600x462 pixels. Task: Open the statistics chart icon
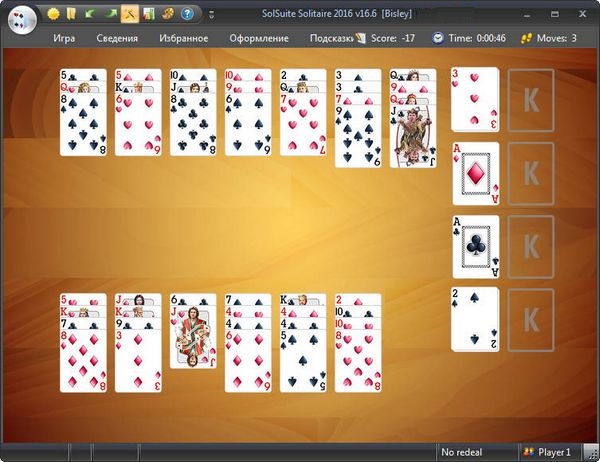click(148, 14)
